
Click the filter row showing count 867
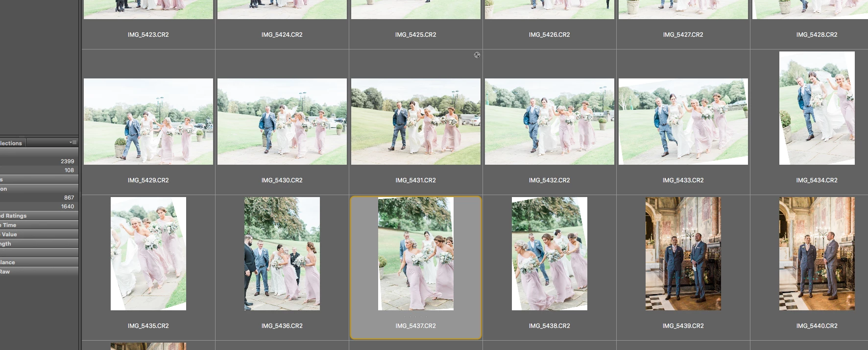[x=39, y=198]
